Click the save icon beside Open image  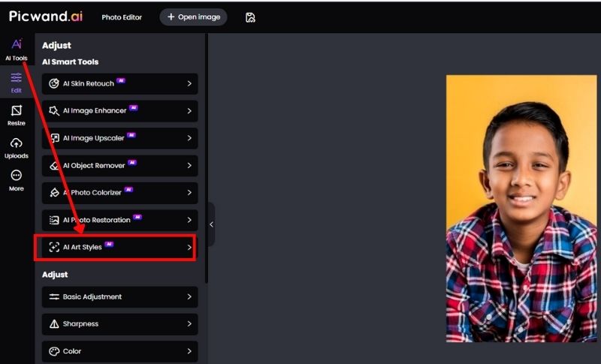coord(250,17)
